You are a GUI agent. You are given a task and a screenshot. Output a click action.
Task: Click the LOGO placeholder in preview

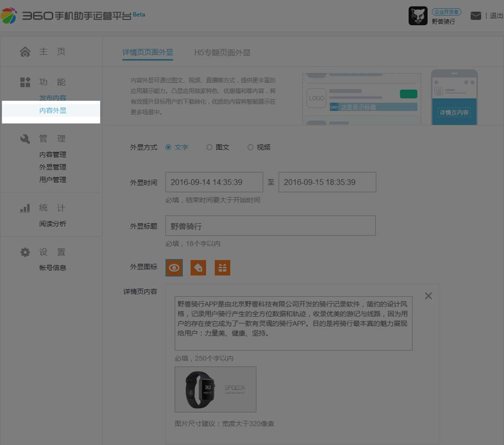316,98
